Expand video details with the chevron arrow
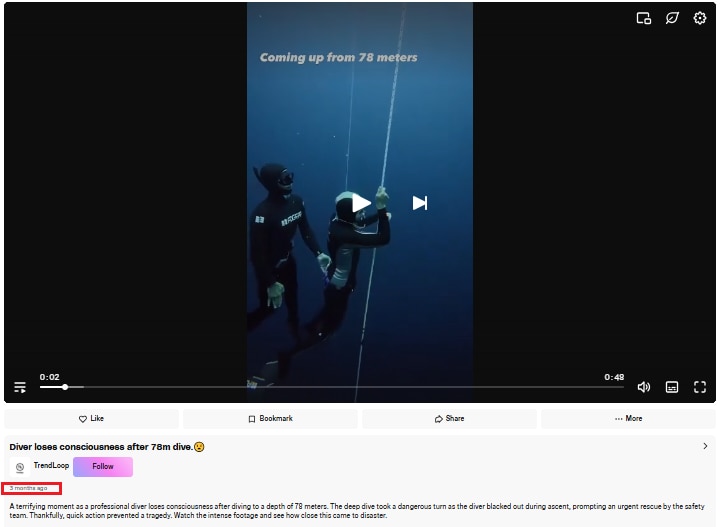 (705, 446)
